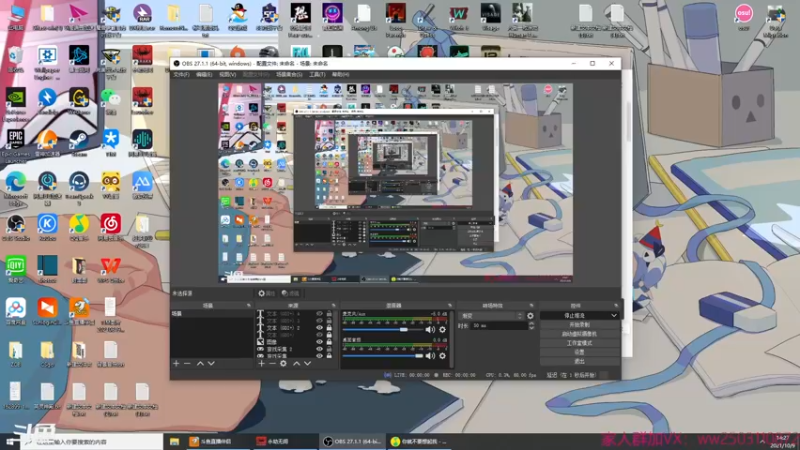800x450 pixels.
Task: Open OBS 设置 from the controls panel
Action: 580,352
